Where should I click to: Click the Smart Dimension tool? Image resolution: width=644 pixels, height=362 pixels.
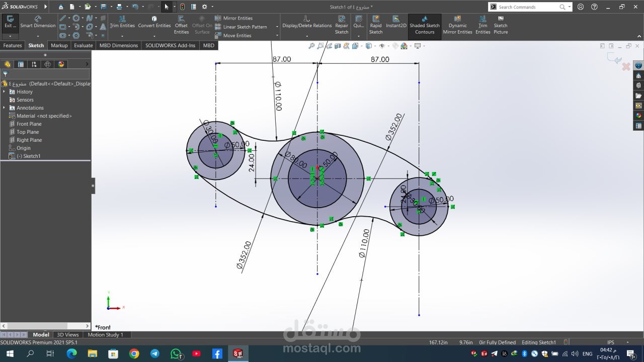[x=38, y=22]
